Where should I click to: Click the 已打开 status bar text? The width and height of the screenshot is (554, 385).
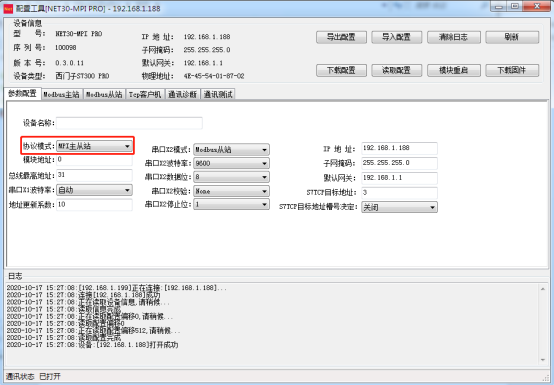pyautogui.click(x=50, y=377)
